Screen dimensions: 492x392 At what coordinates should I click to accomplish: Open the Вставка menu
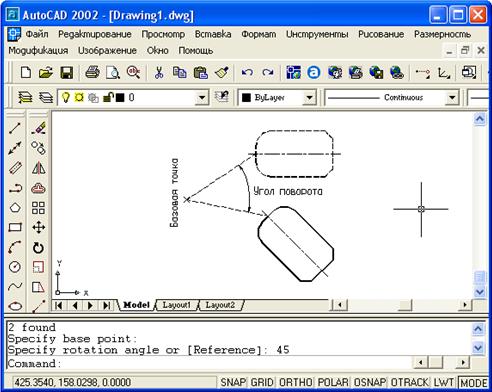213,34
